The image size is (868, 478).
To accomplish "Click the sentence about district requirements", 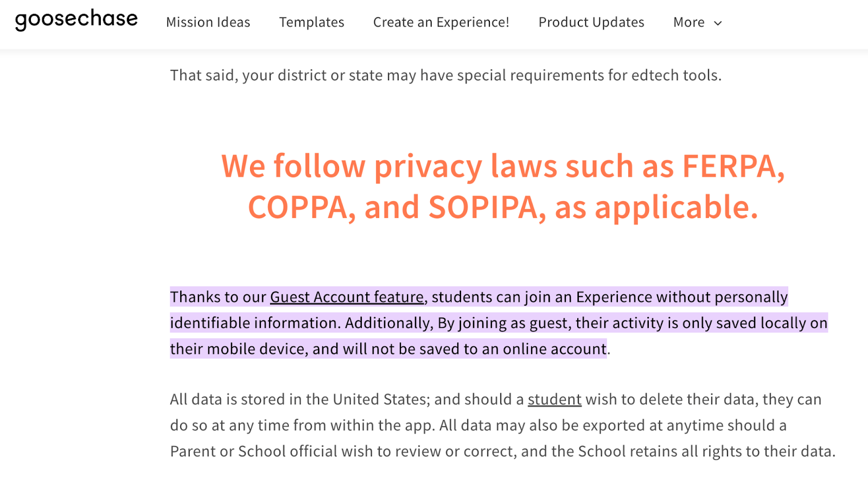I will point(446,75).
